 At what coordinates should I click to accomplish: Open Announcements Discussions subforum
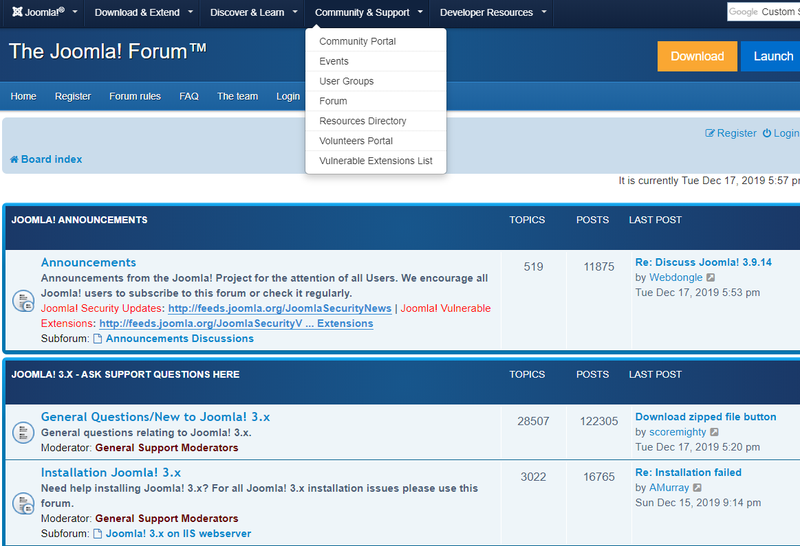[180, 339]
